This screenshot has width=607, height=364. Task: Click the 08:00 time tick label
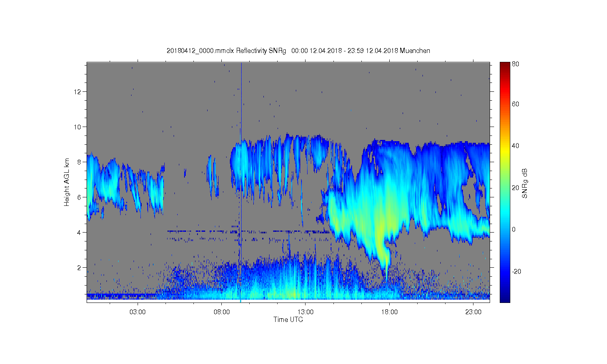[222, 312]
